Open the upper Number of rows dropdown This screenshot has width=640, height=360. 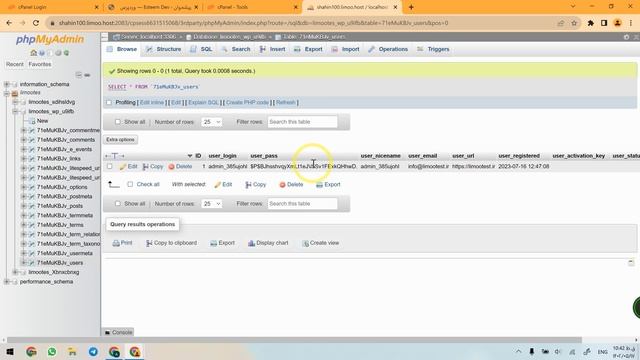[x=211, y=122]
